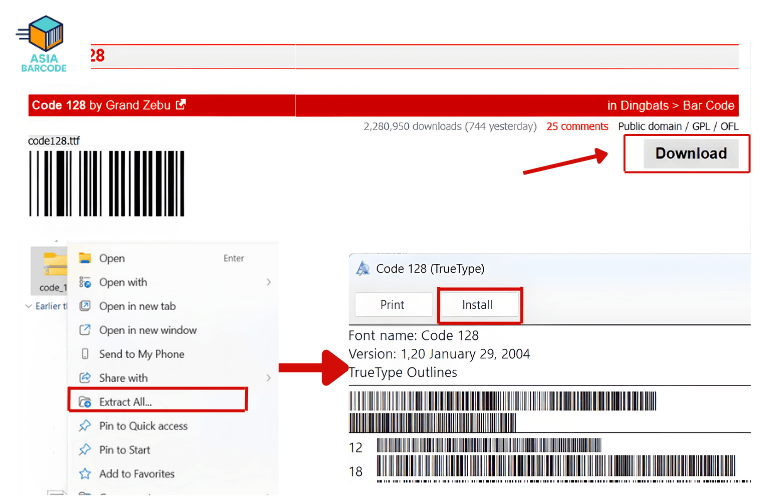
Task: Click the Install button in font viewer
Action: click(x=479, y=305)
